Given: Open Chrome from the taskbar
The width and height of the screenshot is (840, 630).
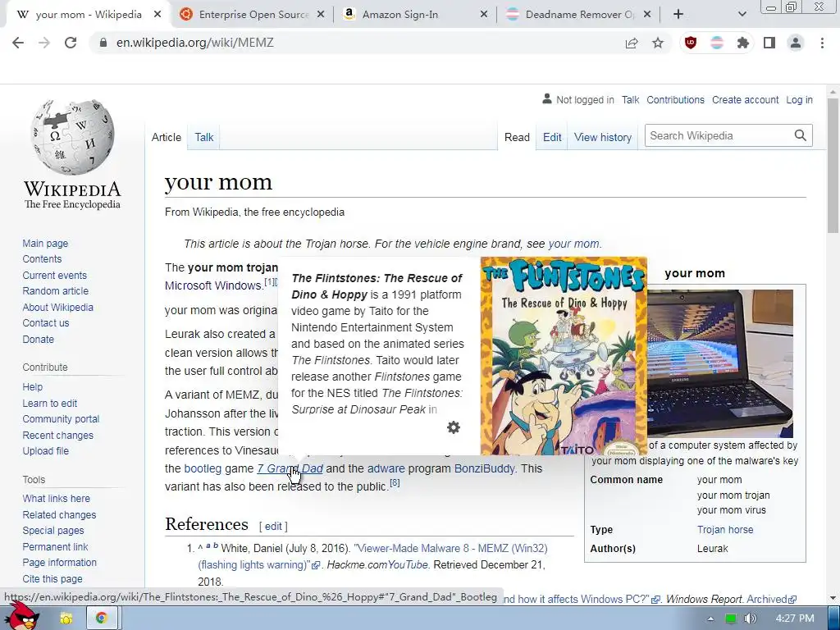Looking at the screenshot, I should 101,619.
